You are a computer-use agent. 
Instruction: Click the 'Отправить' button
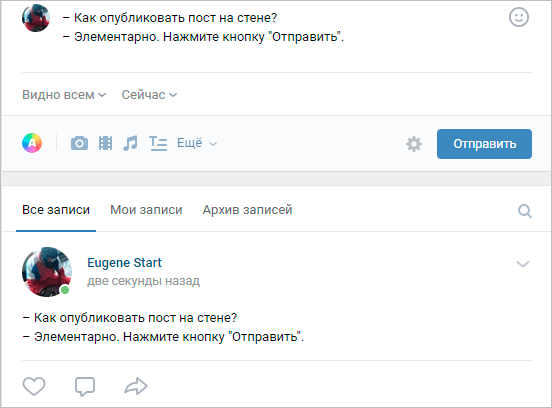pyautogui.click(x=484, y=144)
